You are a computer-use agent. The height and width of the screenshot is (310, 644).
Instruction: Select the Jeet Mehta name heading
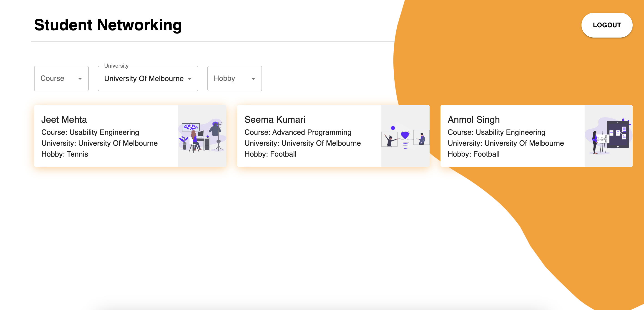coord(64,119)
